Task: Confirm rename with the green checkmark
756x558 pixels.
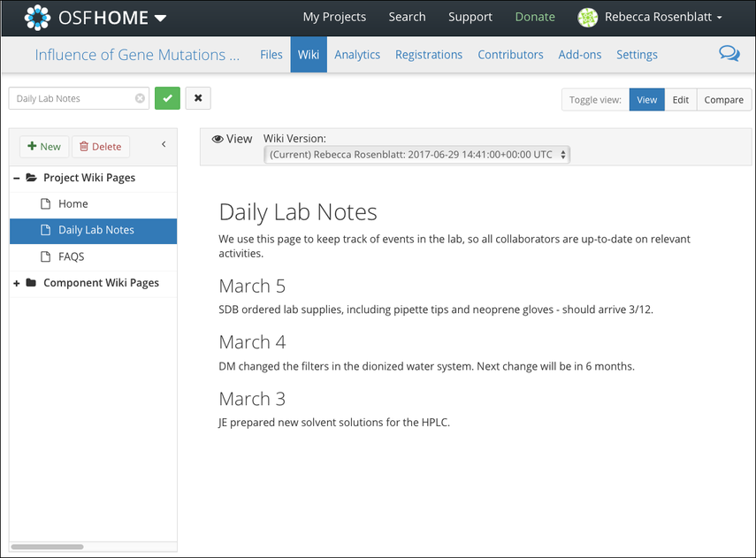Action: coord(167,98)
